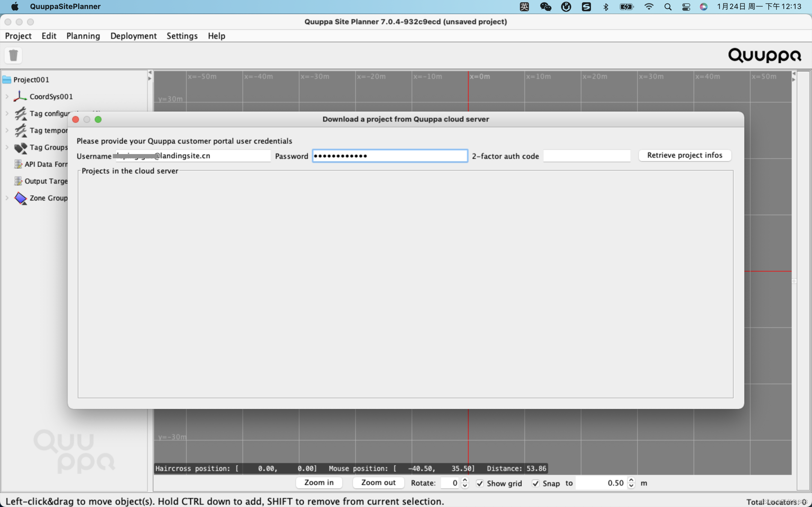Viewport: 812px width, 507px height.
Task: Open the Deployment menu
Action: (x=133, y=36)
